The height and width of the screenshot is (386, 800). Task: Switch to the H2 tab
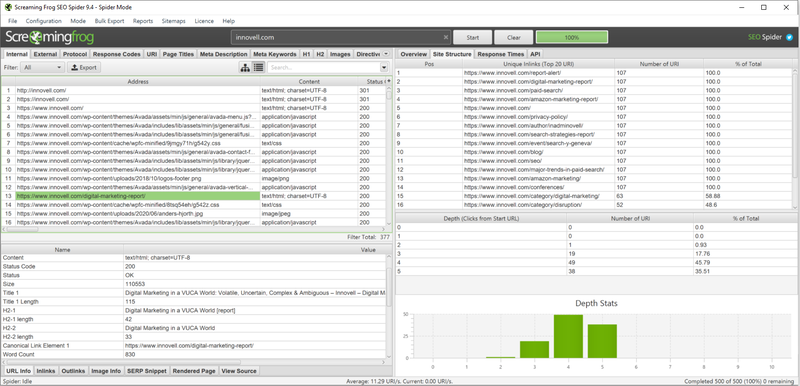click(x=320, y=54)
